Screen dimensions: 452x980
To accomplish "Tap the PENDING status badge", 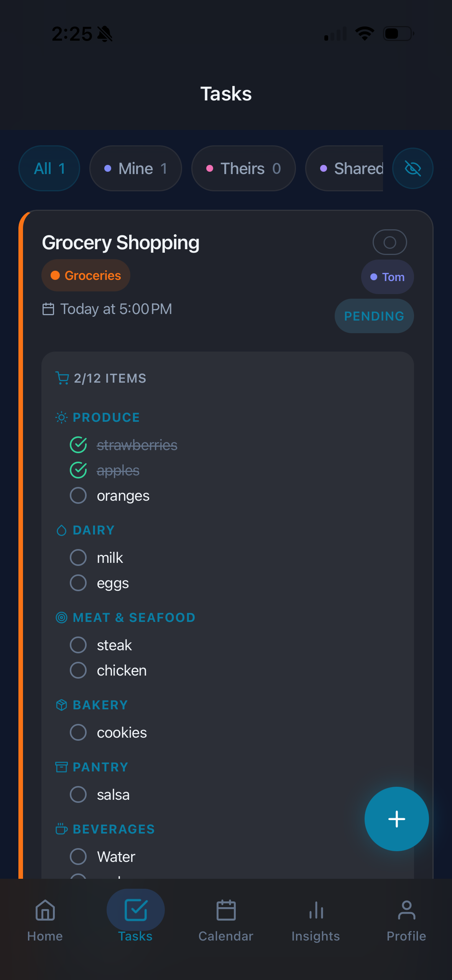I will (374, 316).
